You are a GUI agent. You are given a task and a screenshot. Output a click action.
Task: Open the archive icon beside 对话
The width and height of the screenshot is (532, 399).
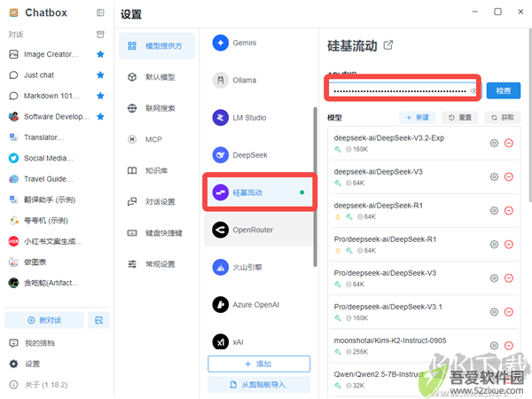[100, 35]
